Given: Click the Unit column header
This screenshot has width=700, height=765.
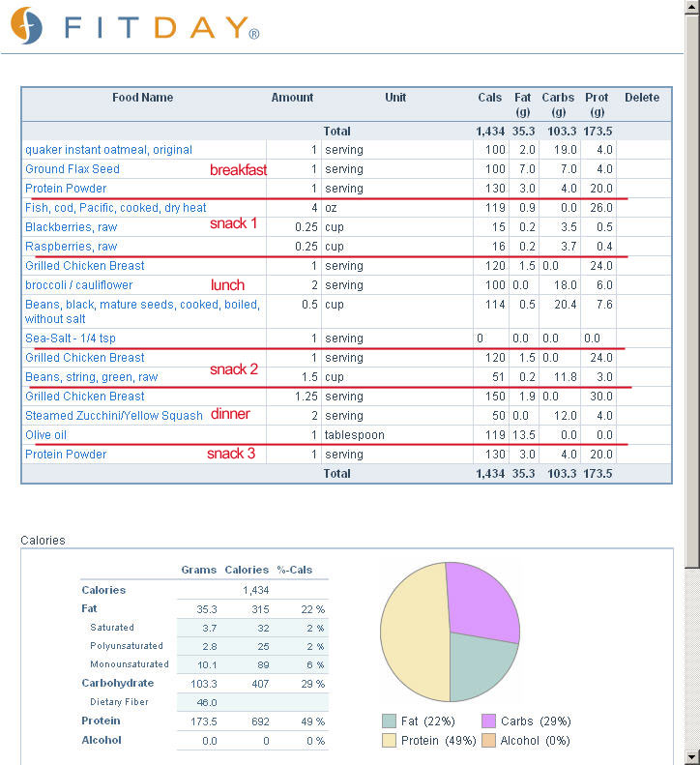Looking at the screenshot, I should (395, 98).
